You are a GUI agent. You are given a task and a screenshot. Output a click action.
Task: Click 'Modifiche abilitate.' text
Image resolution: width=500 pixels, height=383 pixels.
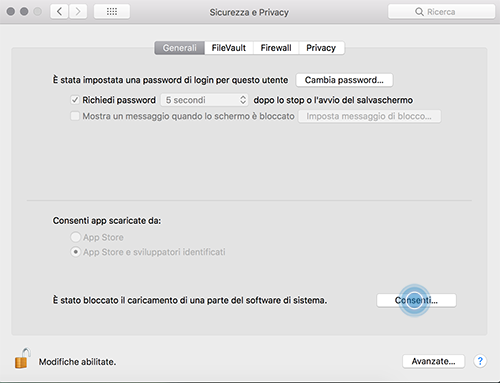click(x=77, y=362)
